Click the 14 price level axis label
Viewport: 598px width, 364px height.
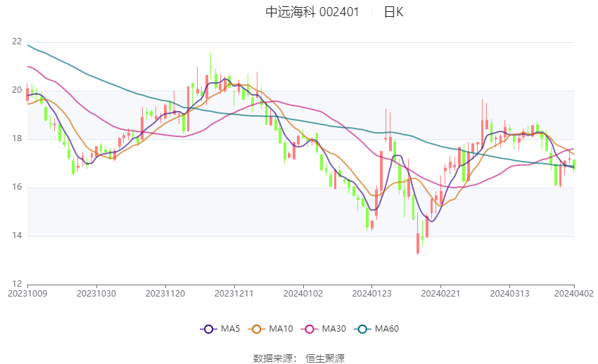(17, 236)
